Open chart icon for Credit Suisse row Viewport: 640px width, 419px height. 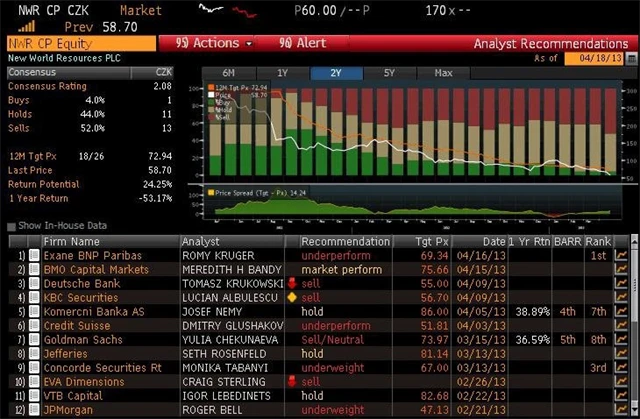pyautogui.click(x=621, y=326)
